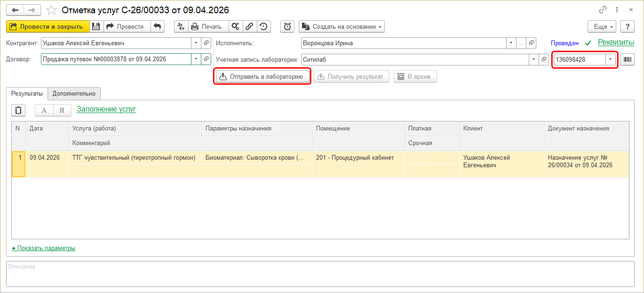The width and height of the screenshot is (644, 293).
Task: Click the gears icon in toolbar
Action: (236, 26)
